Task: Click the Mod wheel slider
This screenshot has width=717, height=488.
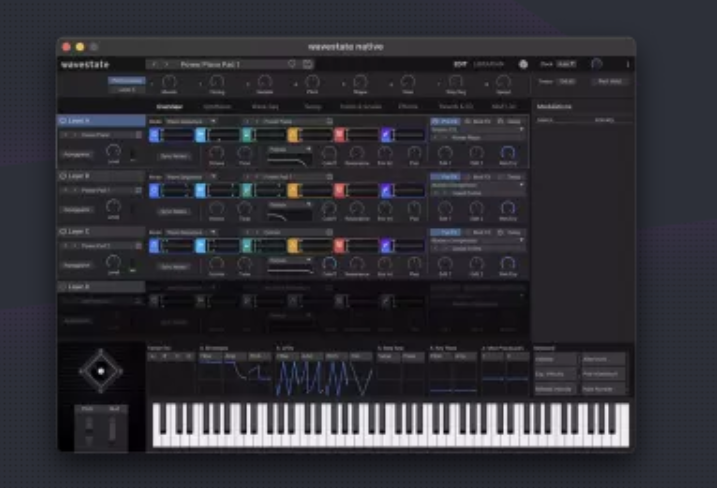Action: click(x=112, y=430)
